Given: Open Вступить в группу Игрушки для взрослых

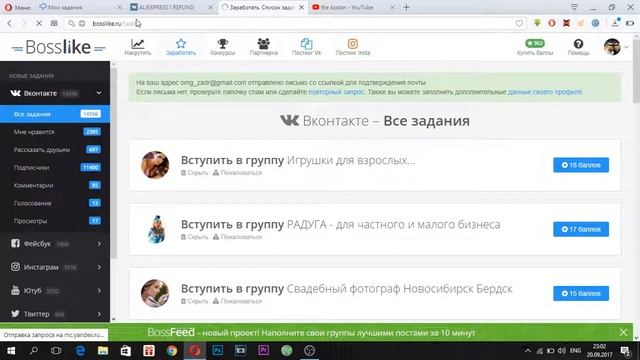Looking at the screenshot, I should [x=298, y=160].
